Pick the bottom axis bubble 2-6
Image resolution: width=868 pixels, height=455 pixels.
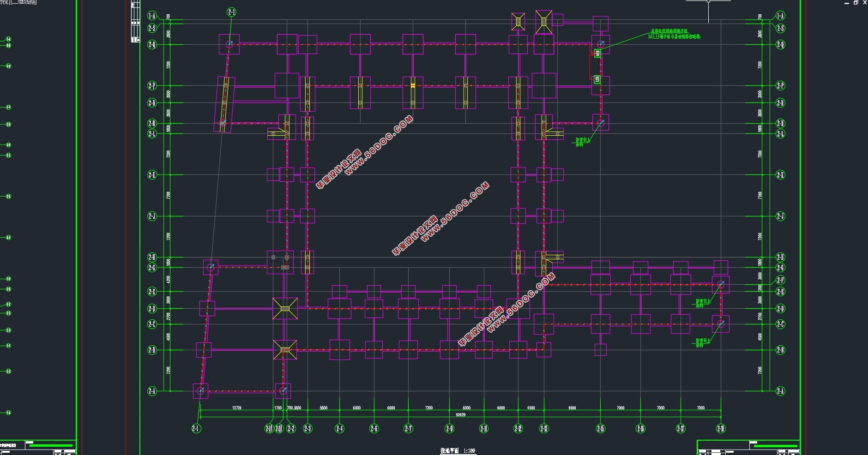click(374, 429)
